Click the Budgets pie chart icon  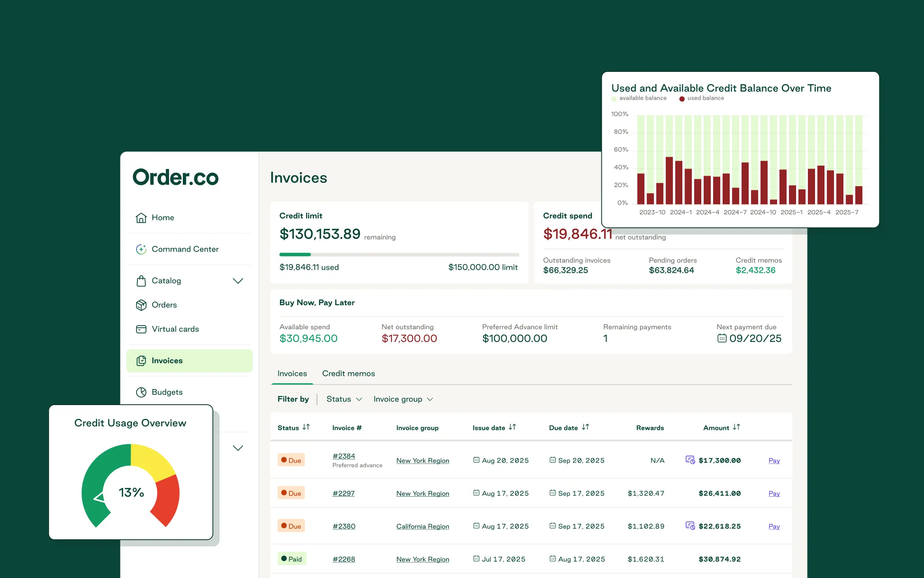[x=141, y=392]
